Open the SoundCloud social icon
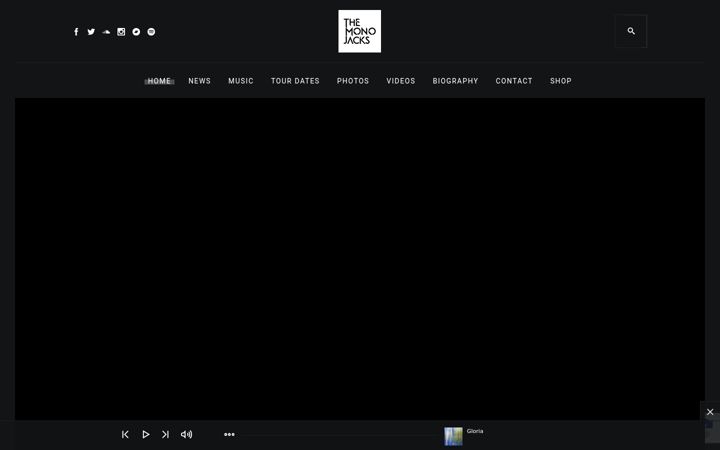 106,32
